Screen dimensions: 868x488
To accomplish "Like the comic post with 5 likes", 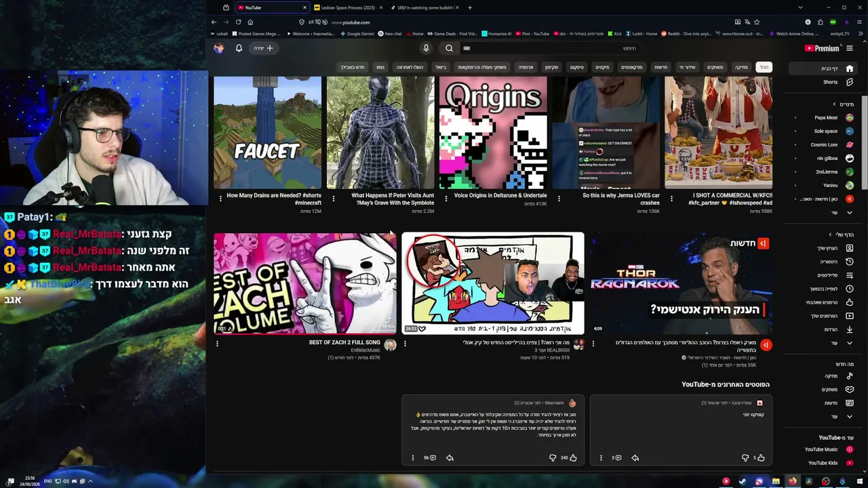I will click(760, 457).
